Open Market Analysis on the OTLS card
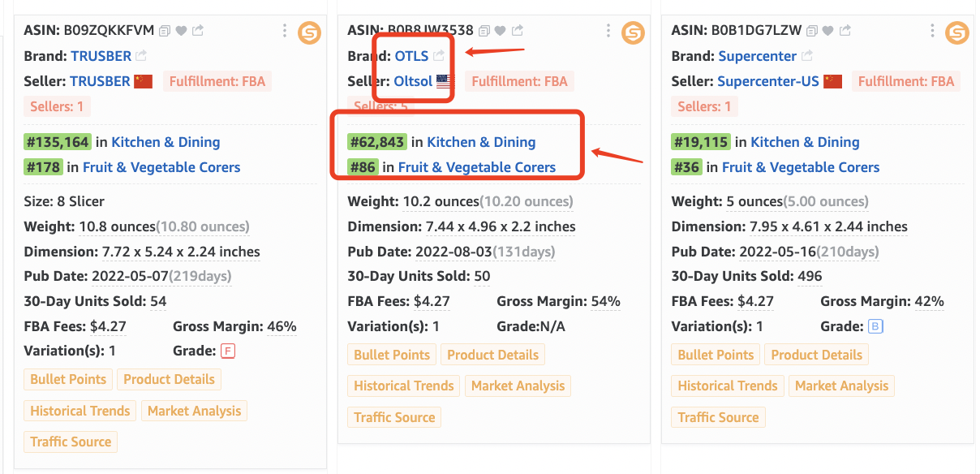The image size is (980, 474). point(518,386)
